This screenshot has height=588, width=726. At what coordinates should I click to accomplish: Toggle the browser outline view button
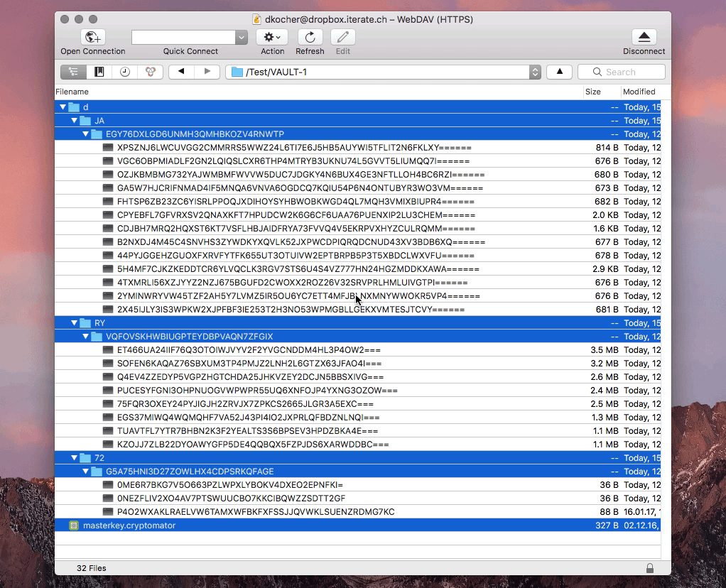[x=73, y=72]
